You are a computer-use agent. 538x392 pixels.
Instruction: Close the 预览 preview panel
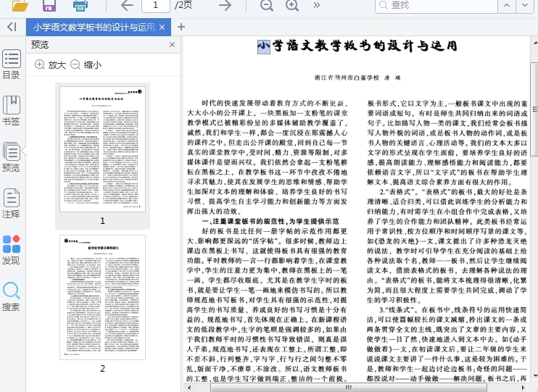tap(173, 45)
